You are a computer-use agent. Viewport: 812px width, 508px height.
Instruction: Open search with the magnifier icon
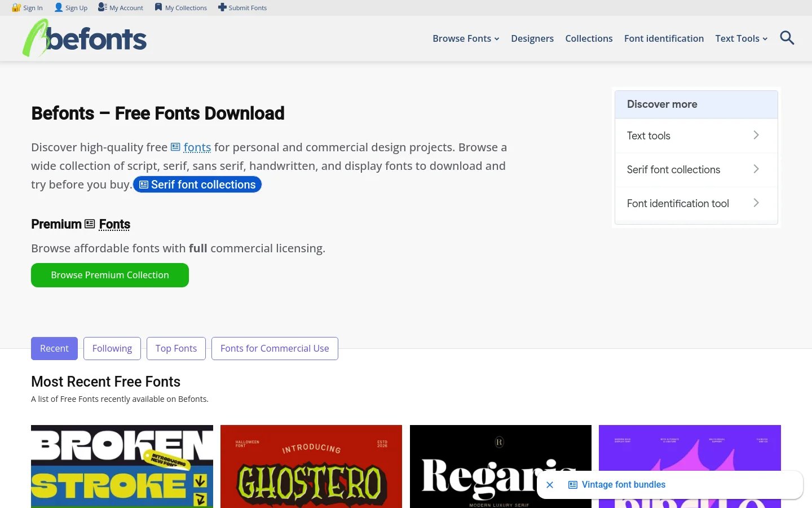[787, 38]
